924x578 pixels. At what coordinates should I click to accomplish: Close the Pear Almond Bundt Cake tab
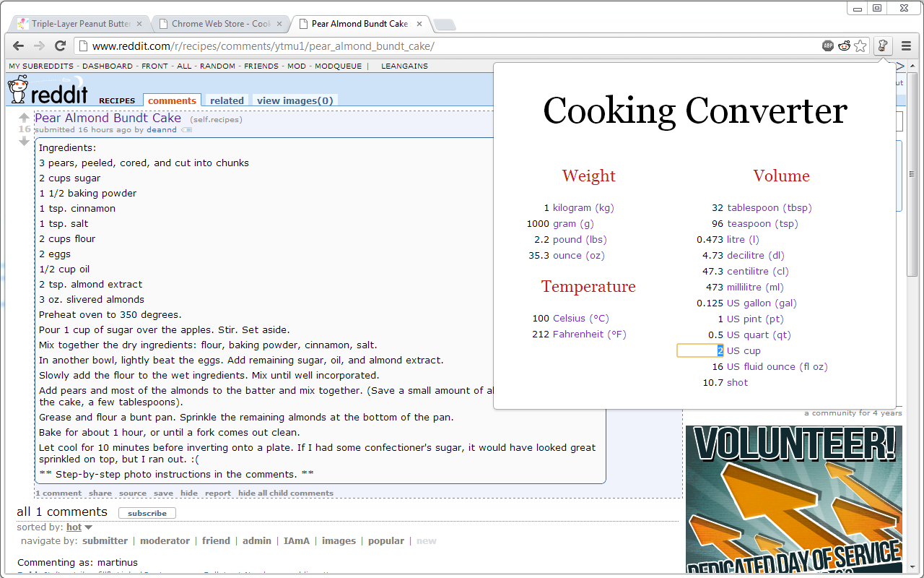coord(419,24)
